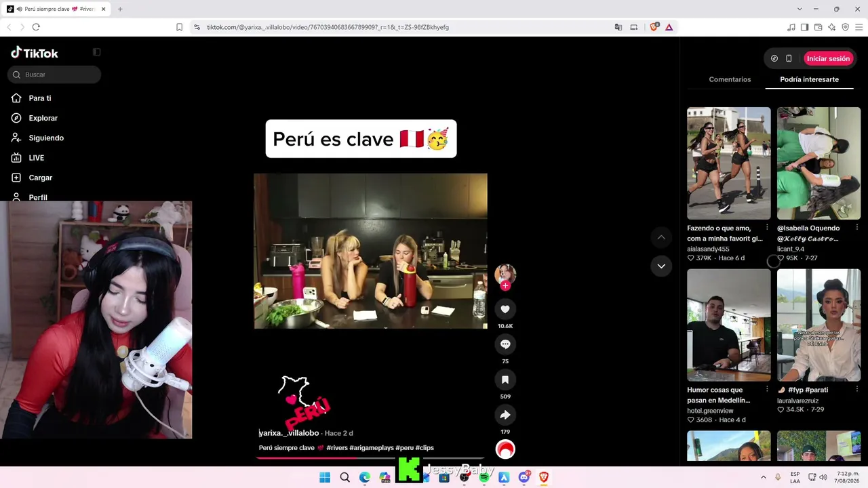Show hidden system tray icons chevron

[x=764, y=477]
